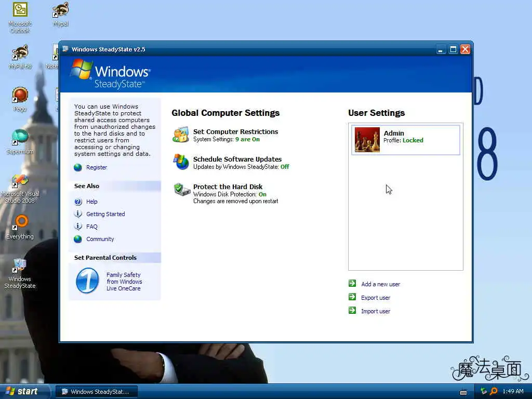Click the globe icon beside Community
This screenshot has width=532, height=399.
(78, 239)
